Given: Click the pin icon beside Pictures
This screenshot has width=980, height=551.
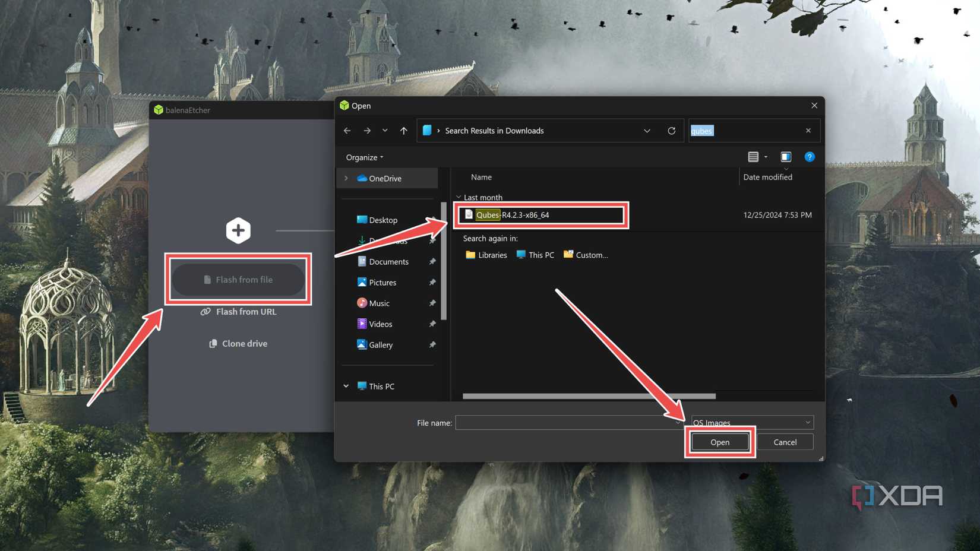Looking at the screenshot, I should click(432, 283).
